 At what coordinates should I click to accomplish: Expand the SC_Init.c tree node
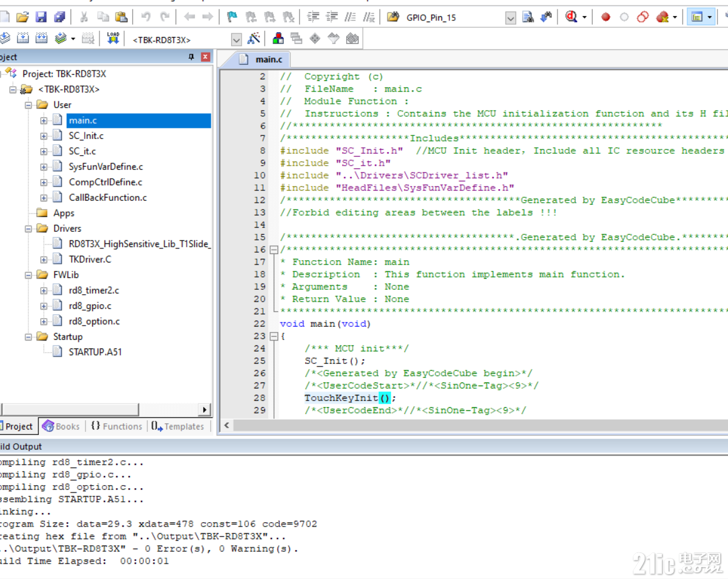44,136
